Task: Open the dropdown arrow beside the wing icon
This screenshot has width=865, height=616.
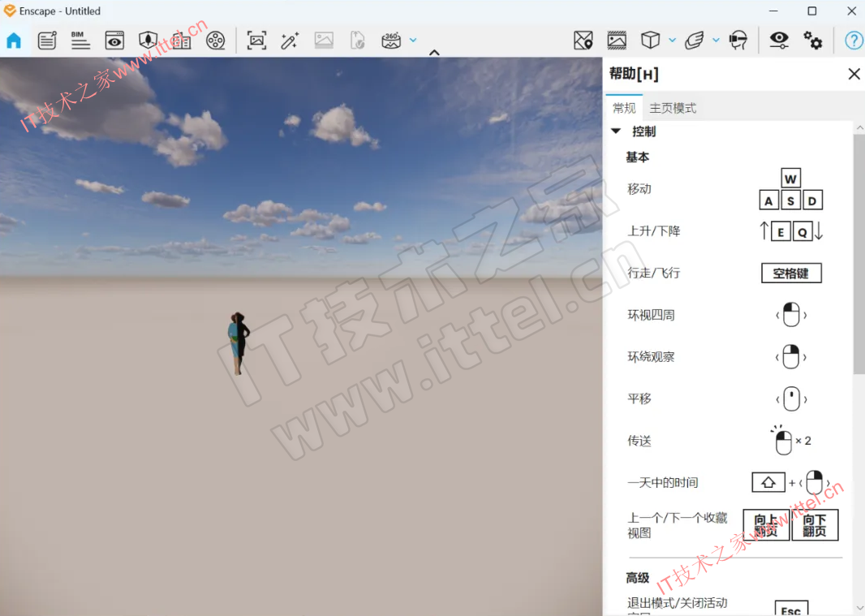Action: click(716, 41)
